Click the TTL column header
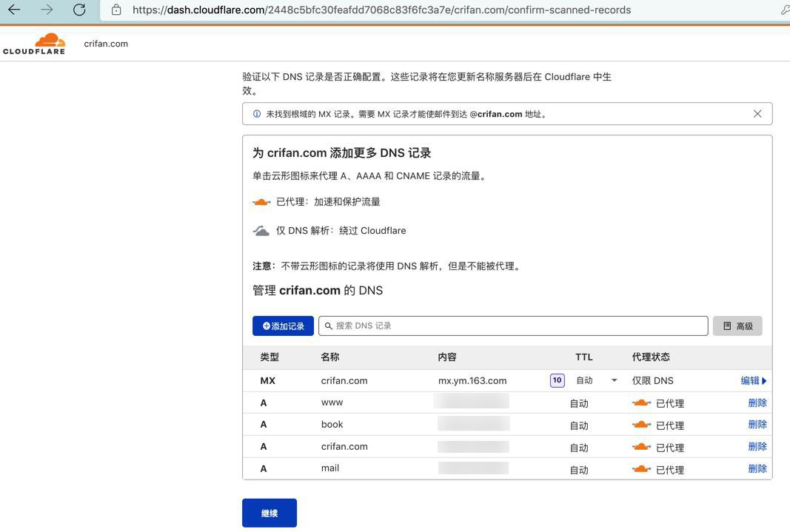 click(x=584, y=357)
